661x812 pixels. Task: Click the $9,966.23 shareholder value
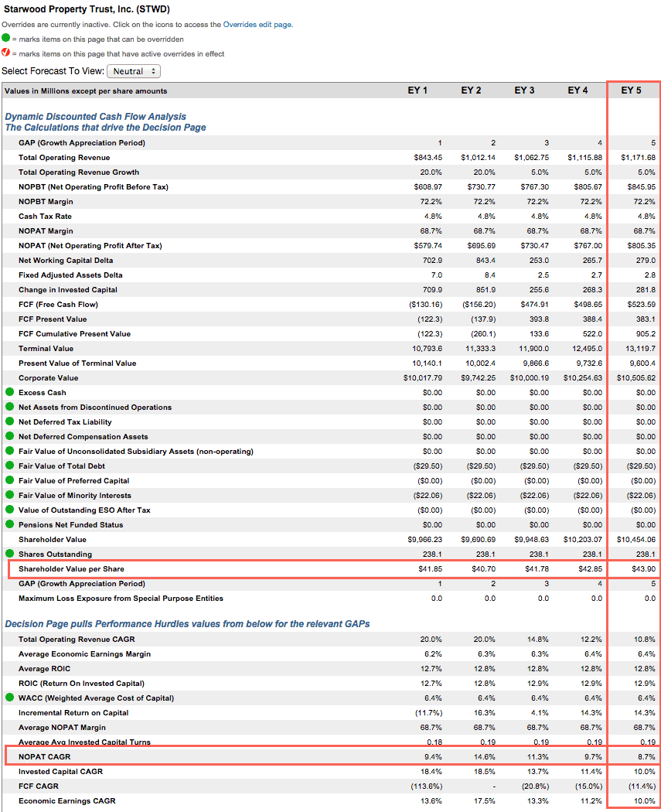(x=425, y=540)
